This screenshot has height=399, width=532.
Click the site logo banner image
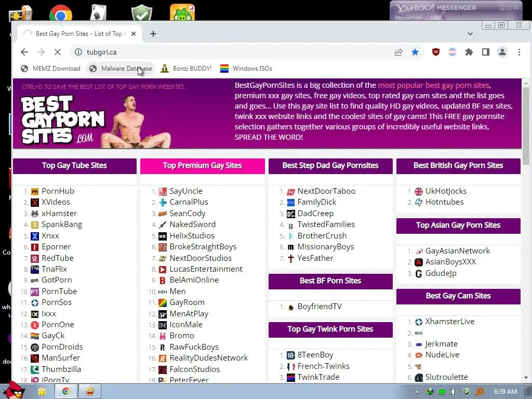(x=96, y=121)
